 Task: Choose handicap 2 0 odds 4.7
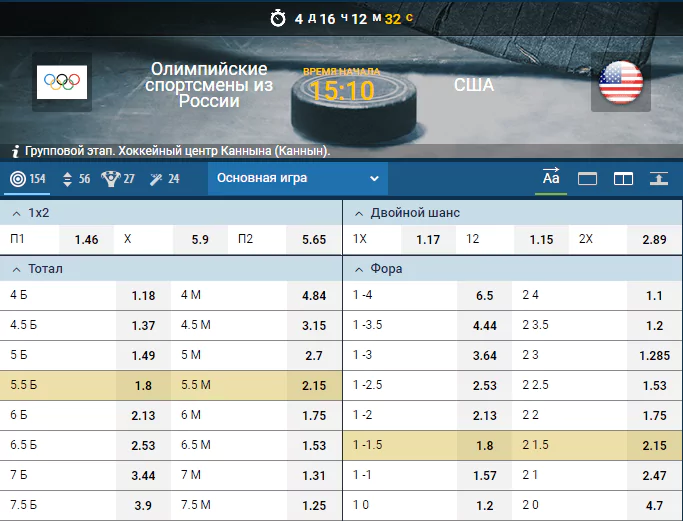654,506
